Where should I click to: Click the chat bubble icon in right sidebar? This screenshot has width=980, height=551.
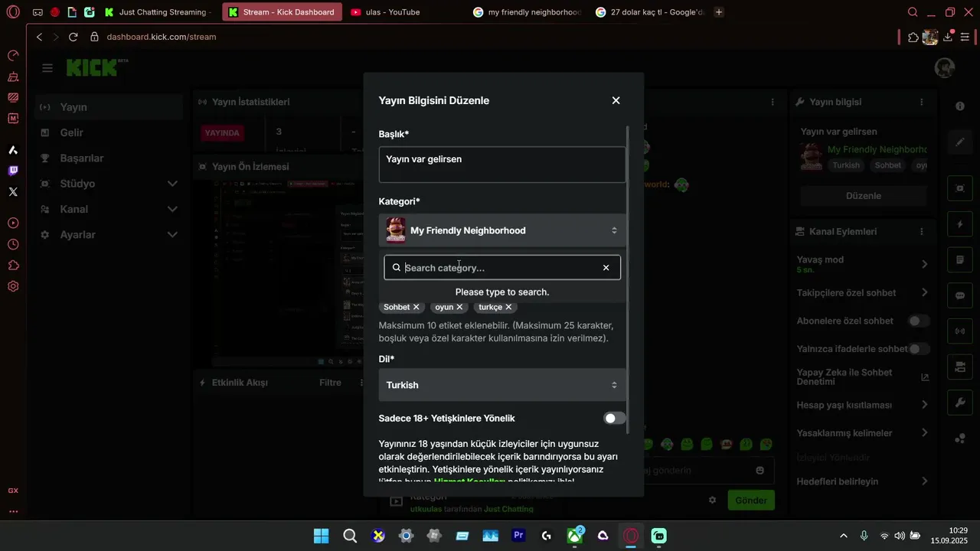[x=960, y=295]
